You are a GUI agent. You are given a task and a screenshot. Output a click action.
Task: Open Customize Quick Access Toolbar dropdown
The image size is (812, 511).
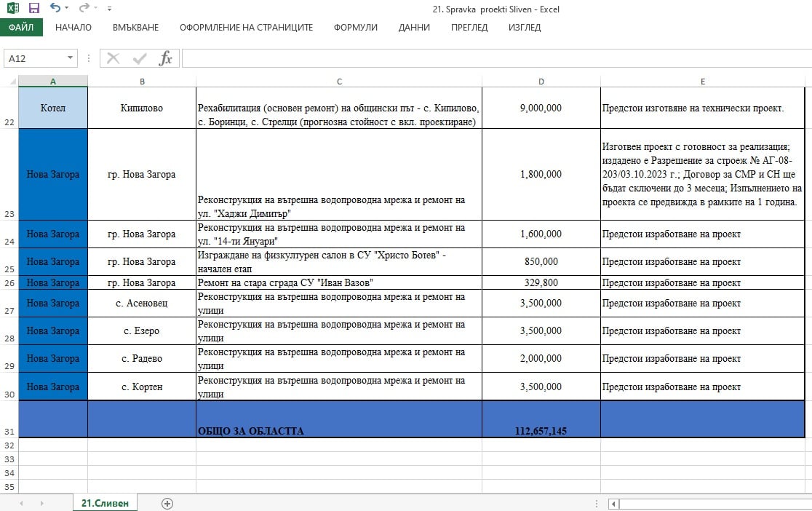[109, 9]
